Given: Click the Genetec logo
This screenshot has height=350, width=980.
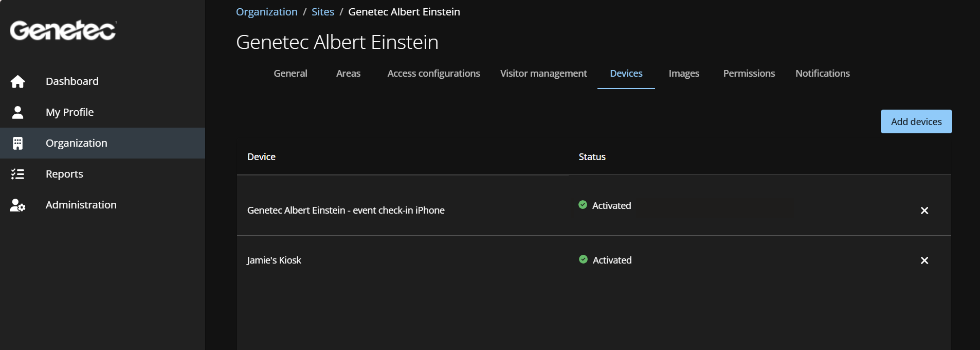Looking at the screenshot, I should [x=63, y=30].
